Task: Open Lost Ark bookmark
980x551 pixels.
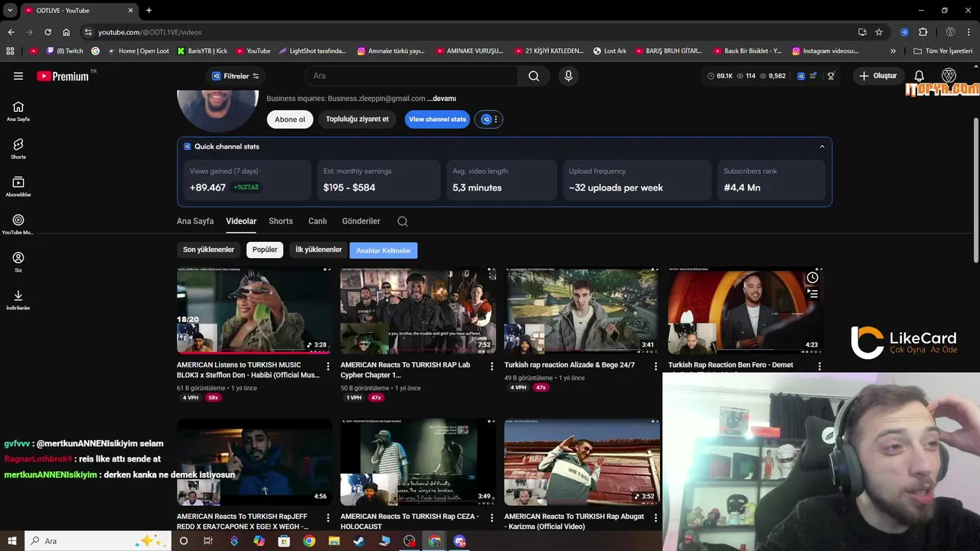Action: [610, 51]
